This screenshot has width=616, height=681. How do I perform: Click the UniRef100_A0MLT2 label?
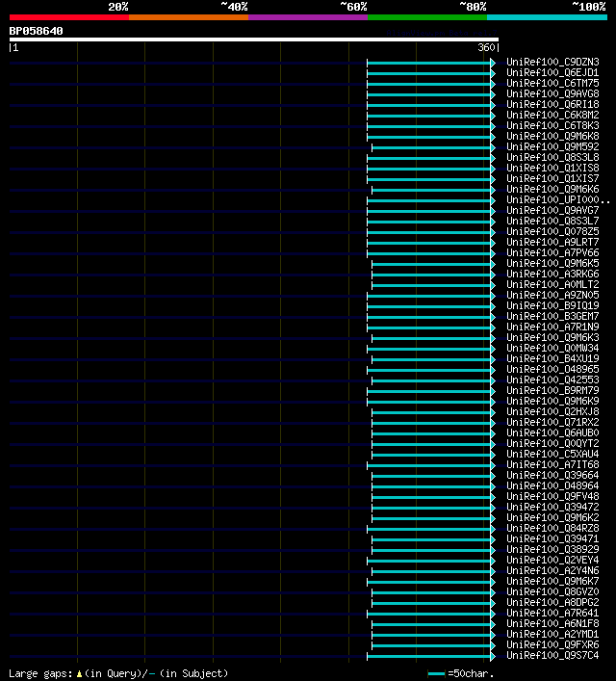[552, 284]
